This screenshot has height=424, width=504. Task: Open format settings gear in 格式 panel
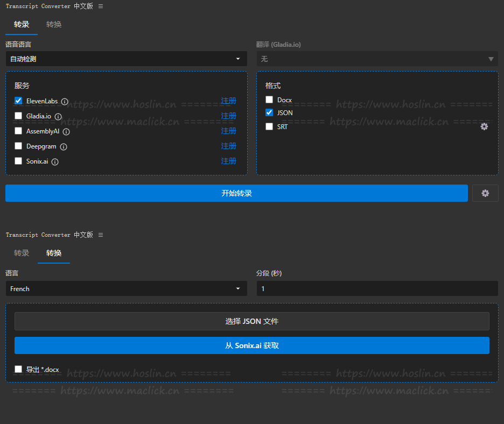(x=484, y=126)
